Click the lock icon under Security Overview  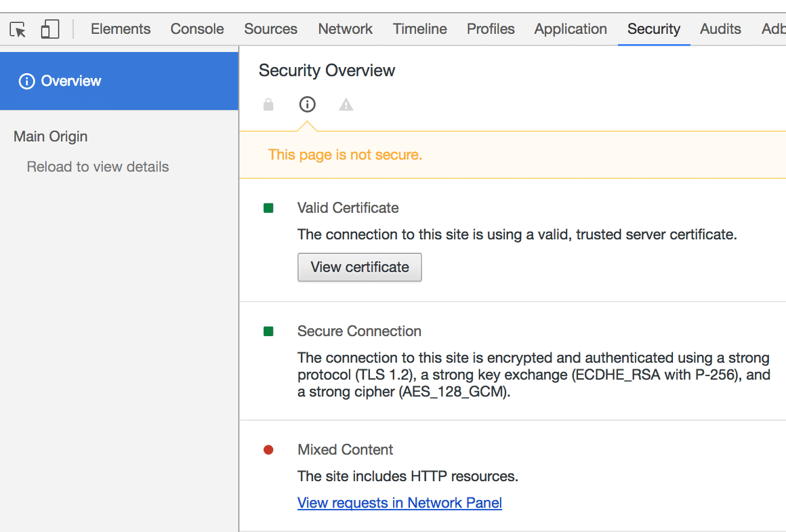point(268,104)
